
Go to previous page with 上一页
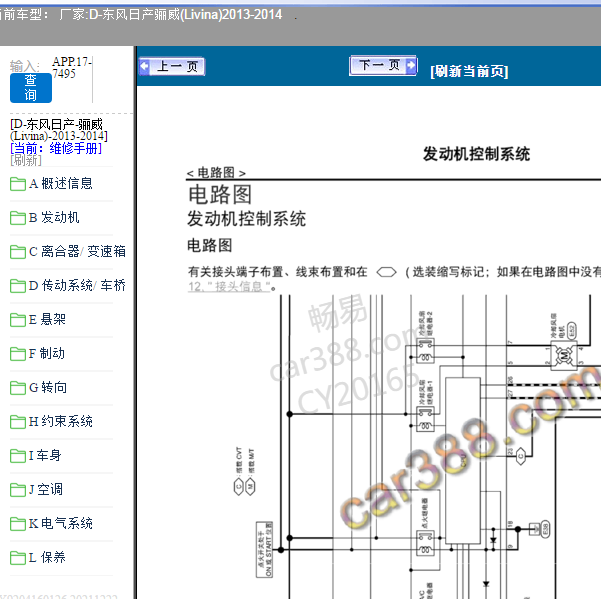(172, 67)
